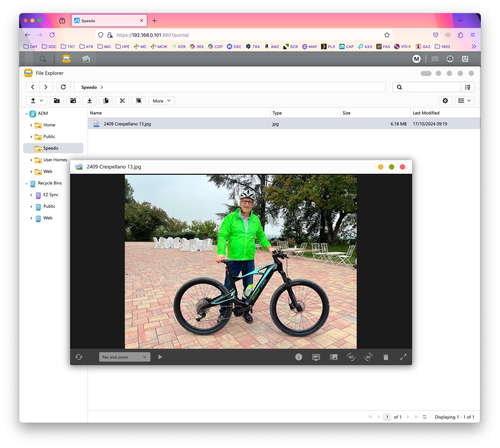The height and width of the screenshot is (448, 500).
Task: Open the DAY bookmarks folder
Action: pyautogui.click(x=31, y=47)
